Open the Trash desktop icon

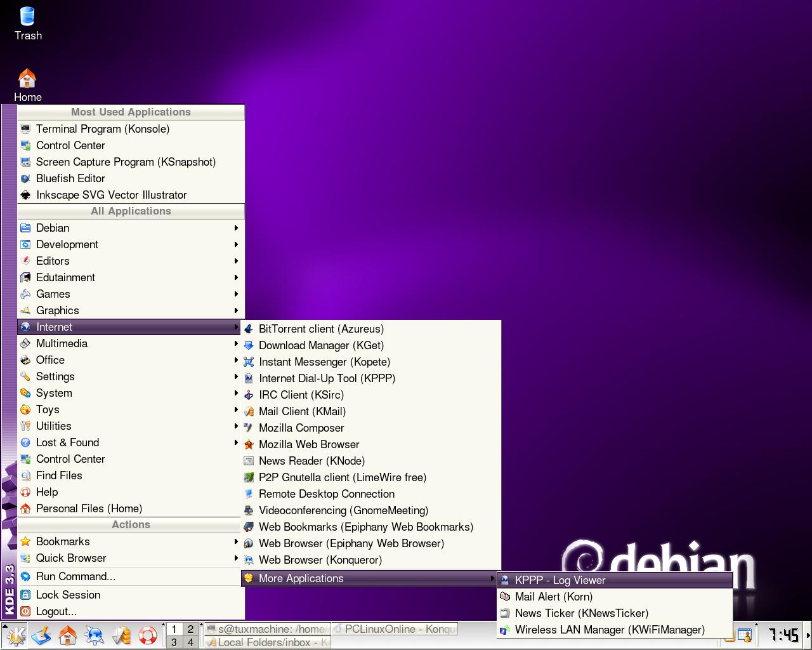[28, 23]
